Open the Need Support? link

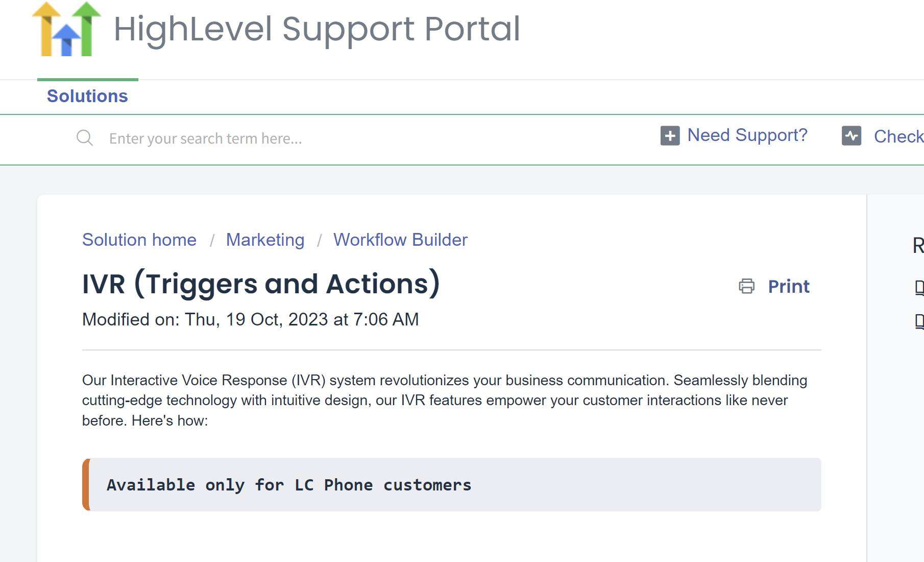coord(747,135)
